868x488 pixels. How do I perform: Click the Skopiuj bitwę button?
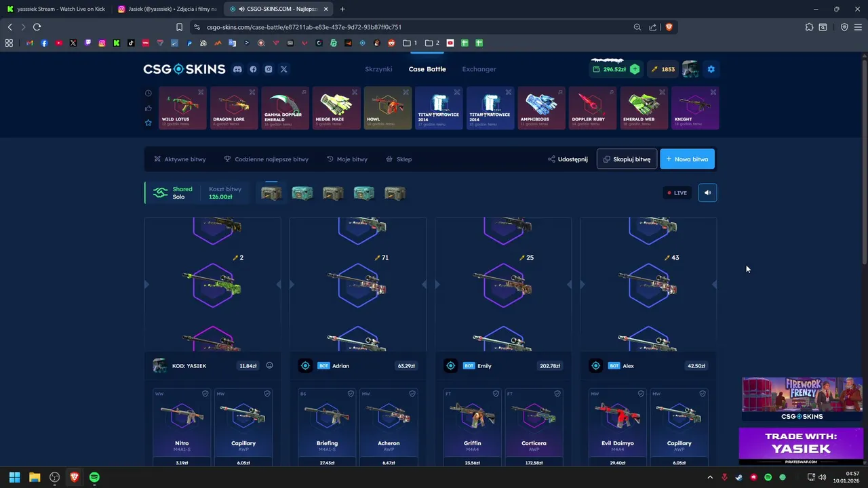[x=627, y=159]
